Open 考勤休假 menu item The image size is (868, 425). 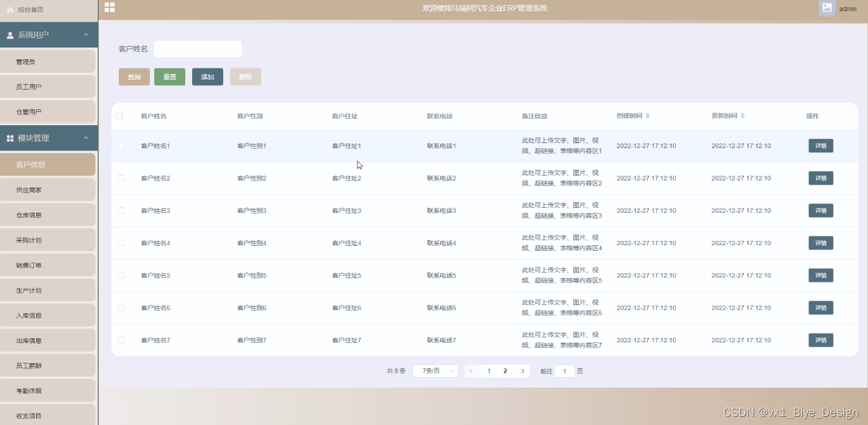pos(48,391)
